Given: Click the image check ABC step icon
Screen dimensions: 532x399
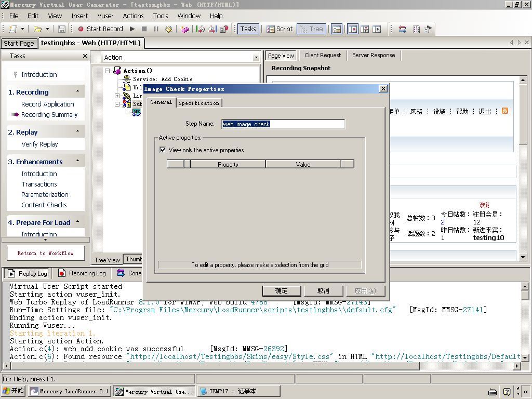Looking at the screenshot, I should (x=136, y=113).
